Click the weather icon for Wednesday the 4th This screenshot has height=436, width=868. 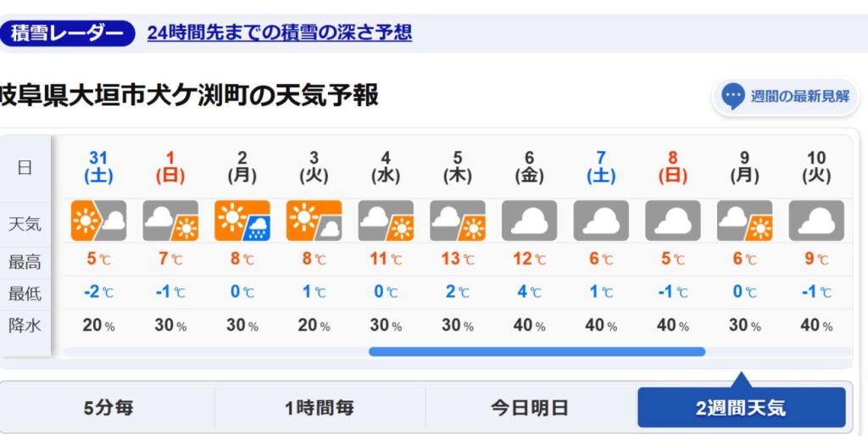click(386, 221)
